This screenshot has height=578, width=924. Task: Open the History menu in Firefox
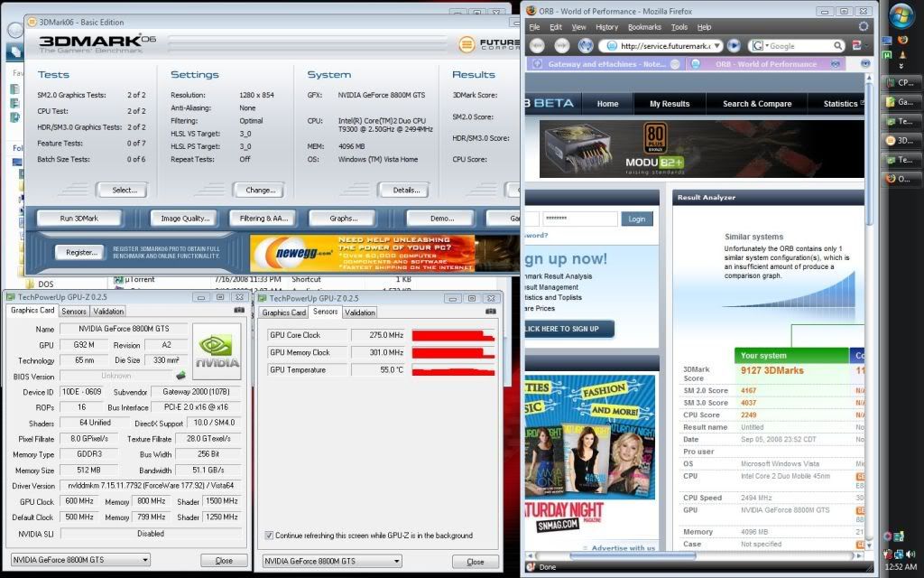pyautogui.click(x=606, y=27)
